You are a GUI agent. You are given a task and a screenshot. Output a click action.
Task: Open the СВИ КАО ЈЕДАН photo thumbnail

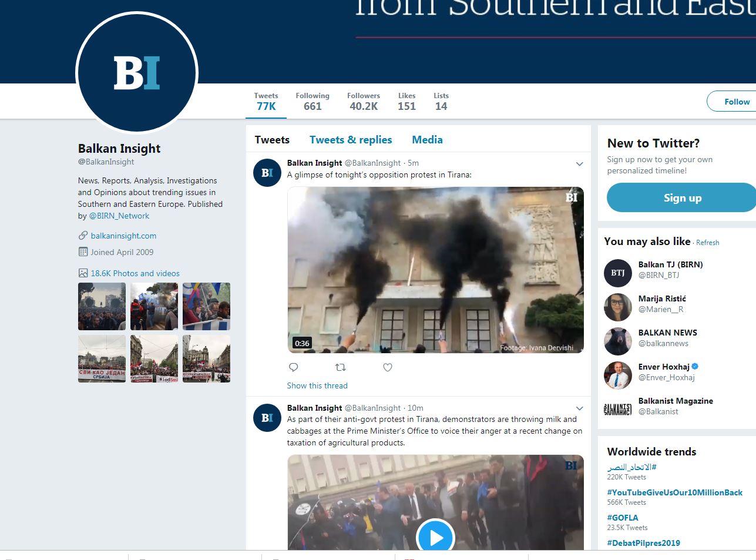coord(102,358)
